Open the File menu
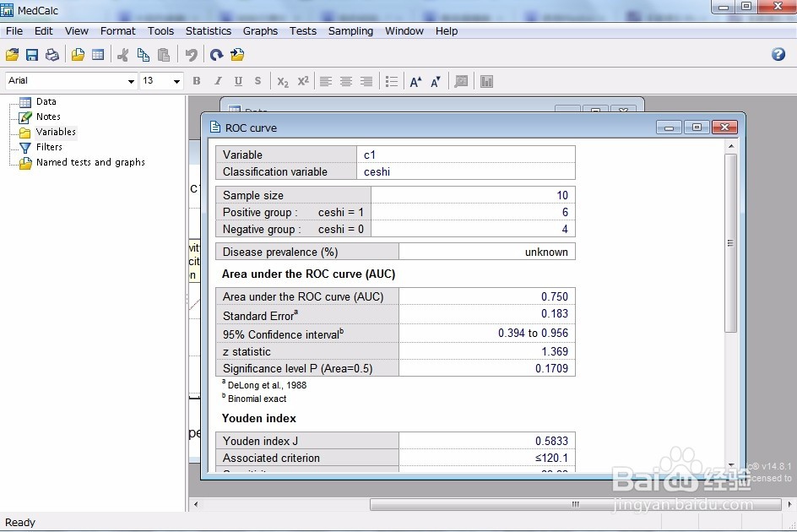Screen dimensions: 797x532 pos(14,31)
